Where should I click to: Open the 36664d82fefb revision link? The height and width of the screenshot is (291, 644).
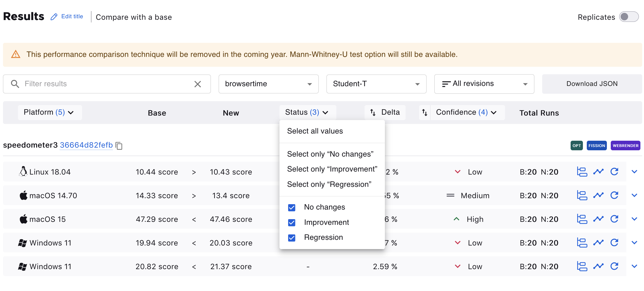(86, 145)
